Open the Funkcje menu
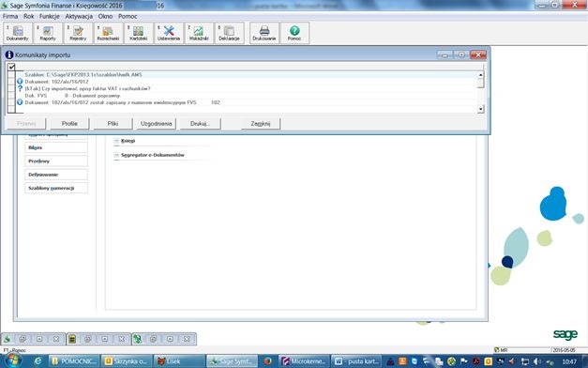The height and width of the screenshot is (368, 588). tap(50, 16)
